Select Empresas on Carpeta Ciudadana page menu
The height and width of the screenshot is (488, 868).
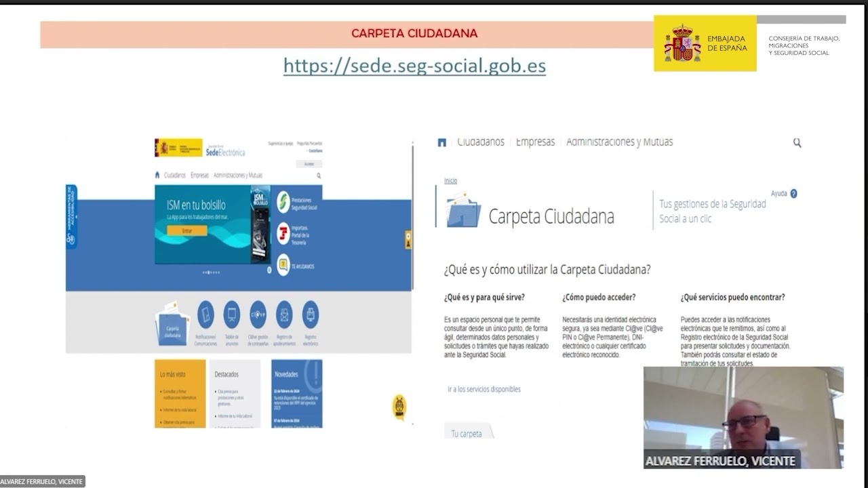click(x=535, y=142)
